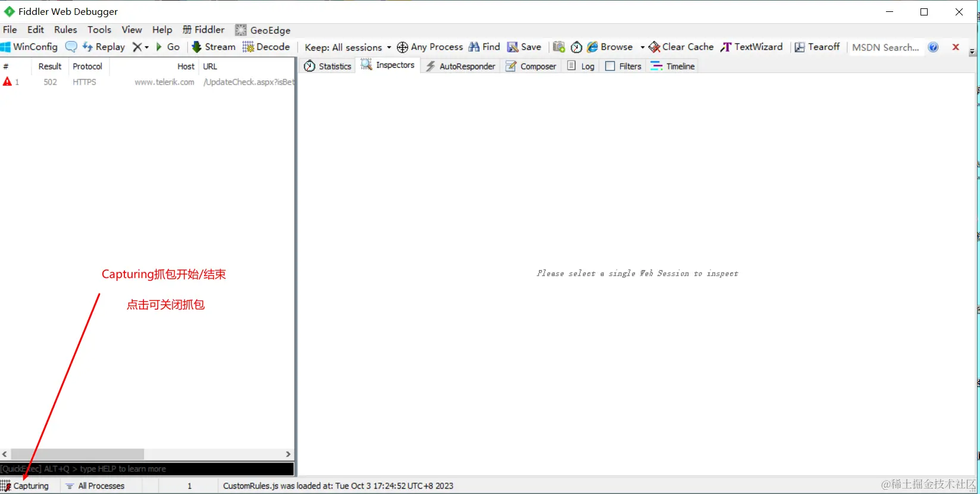Replay the selected session
The image size is (980, 494).
(104, 46)
